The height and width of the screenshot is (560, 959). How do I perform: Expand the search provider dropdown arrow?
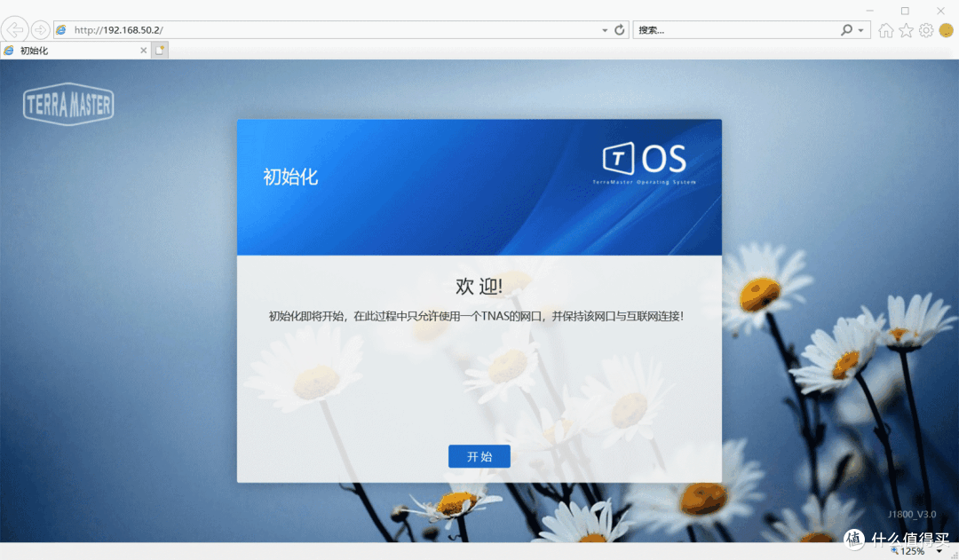(x=860, y=29)
